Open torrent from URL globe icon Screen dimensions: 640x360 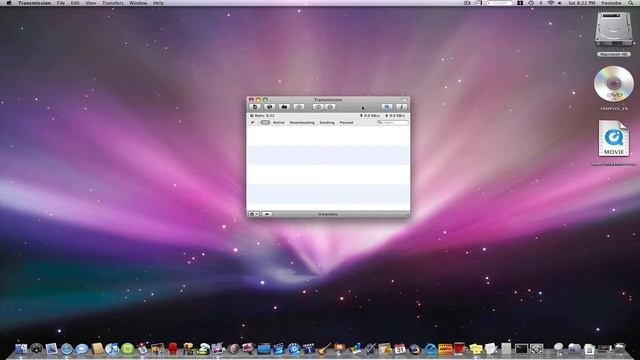click(x=269, y=107)
